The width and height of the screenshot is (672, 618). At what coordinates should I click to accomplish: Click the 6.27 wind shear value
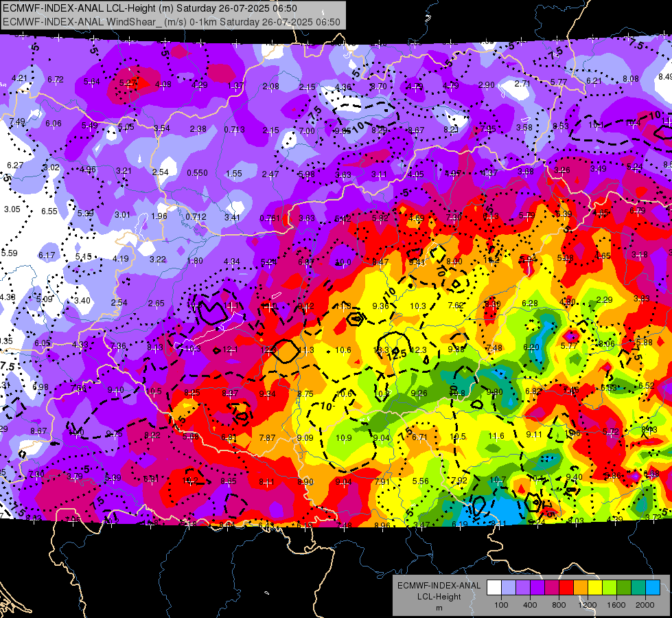[x=15, y=165]
